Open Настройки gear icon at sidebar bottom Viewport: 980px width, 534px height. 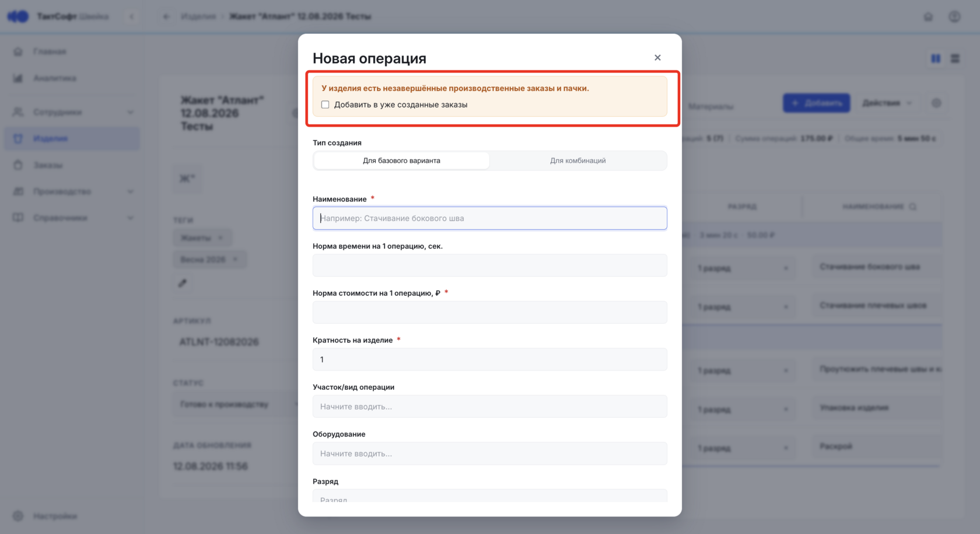(18, 516)
